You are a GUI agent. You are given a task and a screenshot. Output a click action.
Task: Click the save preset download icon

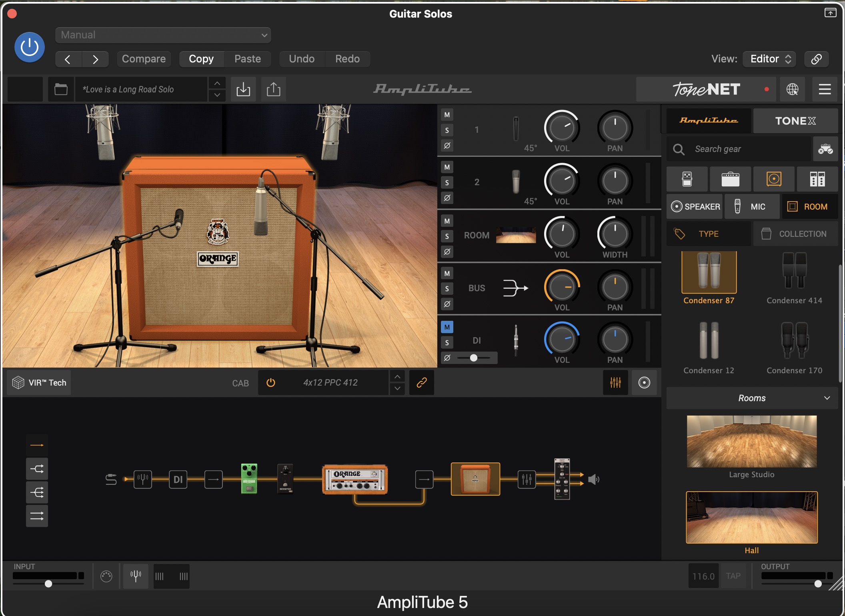(243, 89)
